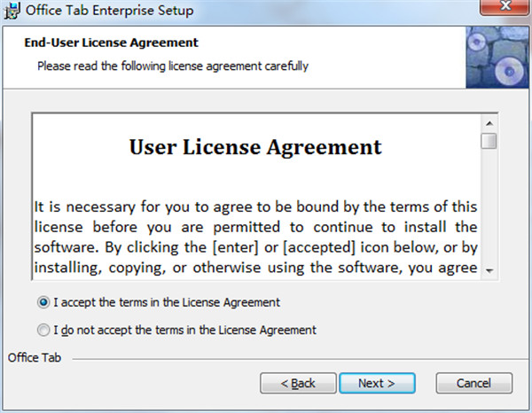Select the accept license terms radio button
The image size is (532, 413).
44,302
